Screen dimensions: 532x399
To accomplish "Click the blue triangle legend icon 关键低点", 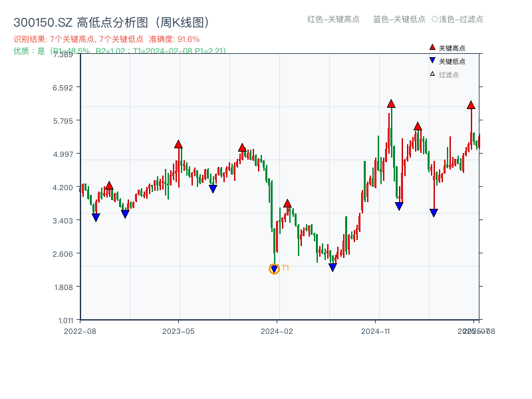I will click(432, 61).
